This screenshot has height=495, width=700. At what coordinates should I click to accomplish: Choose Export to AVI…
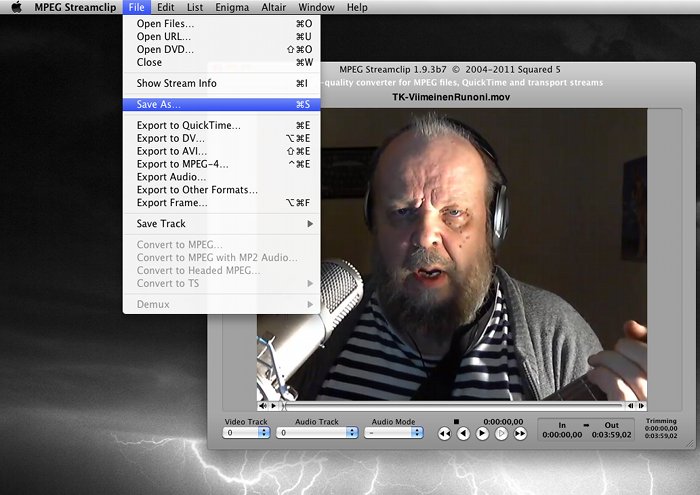221,151
